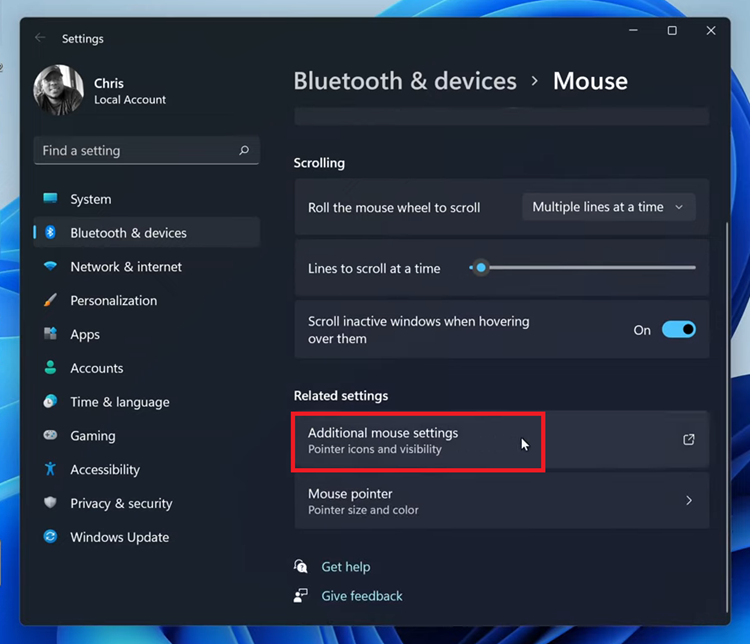The image size is (750, 644).
Task: Click the Find a setting field
Action: pos(147,150)
